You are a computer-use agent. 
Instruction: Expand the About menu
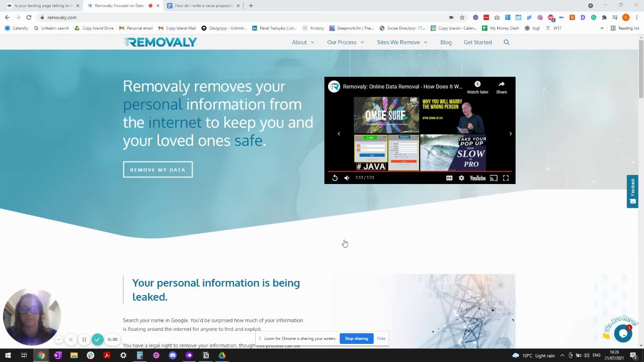click(303, 42)
